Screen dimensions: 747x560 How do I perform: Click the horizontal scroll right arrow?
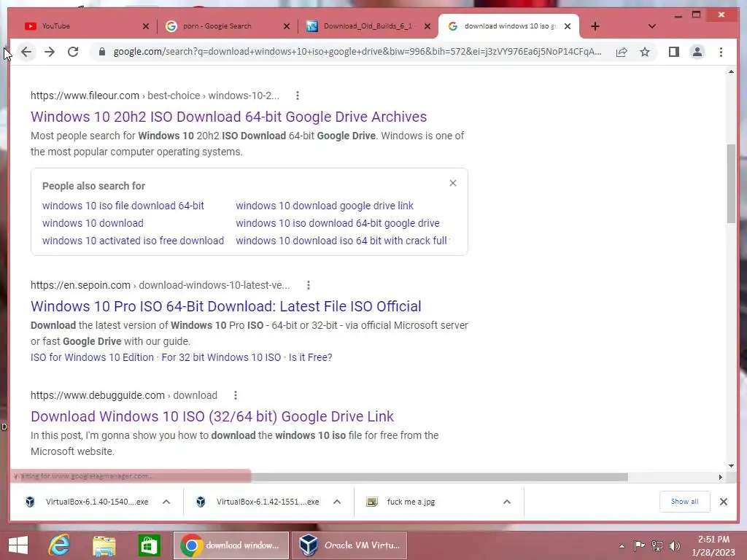pos(720,477)
